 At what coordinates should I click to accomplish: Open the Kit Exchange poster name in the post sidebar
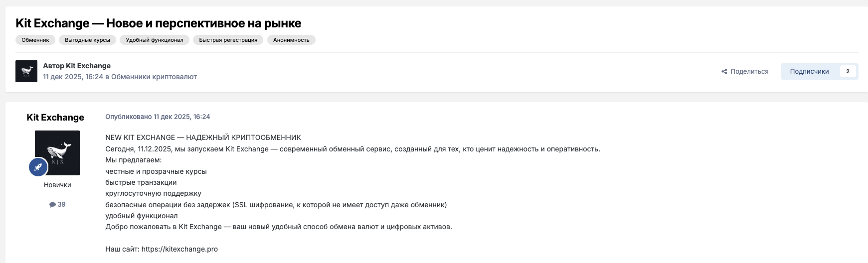55,118
